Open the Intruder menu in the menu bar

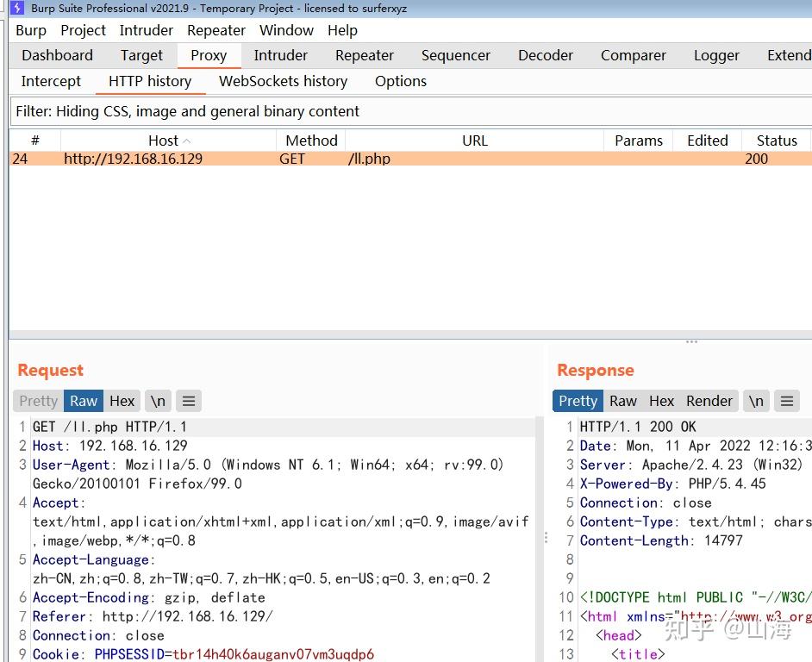146,30
